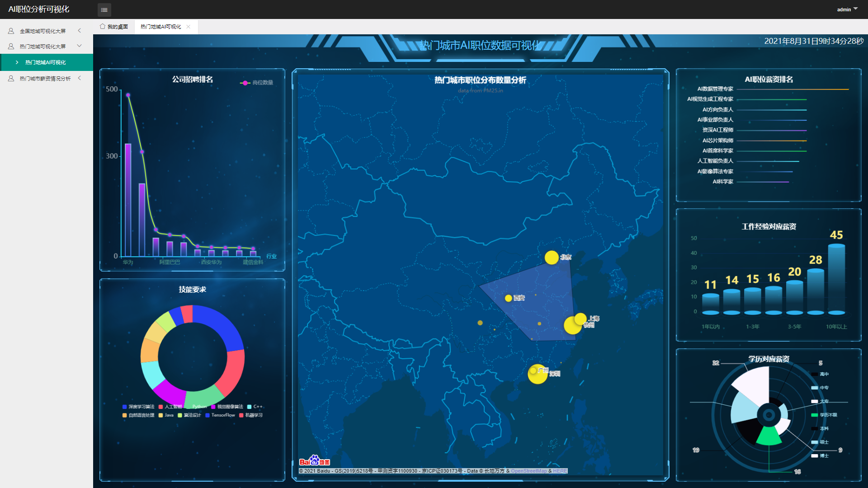Click the 西安 yellow map marker

pyautogui.click(x=509, y=298)
